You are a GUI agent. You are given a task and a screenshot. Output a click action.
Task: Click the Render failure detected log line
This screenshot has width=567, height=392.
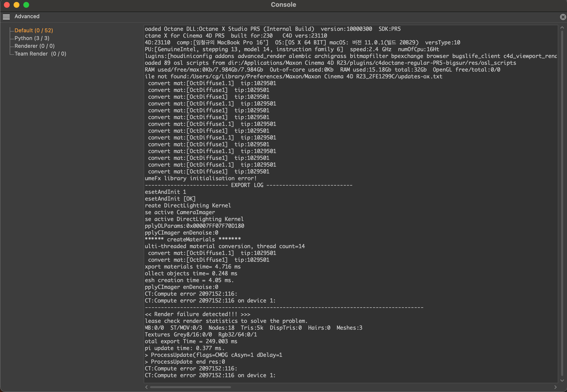(197, 314)
